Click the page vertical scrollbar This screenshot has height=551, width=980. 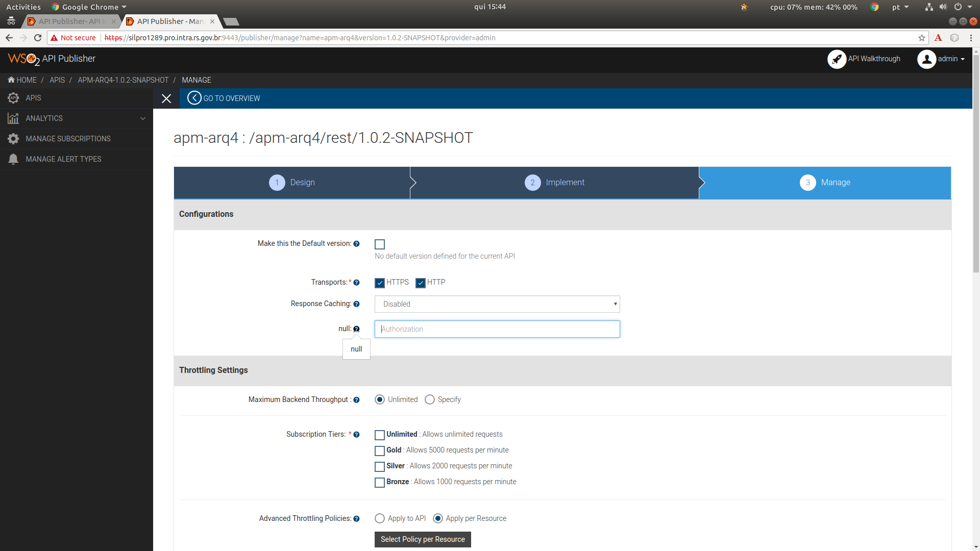976,163
